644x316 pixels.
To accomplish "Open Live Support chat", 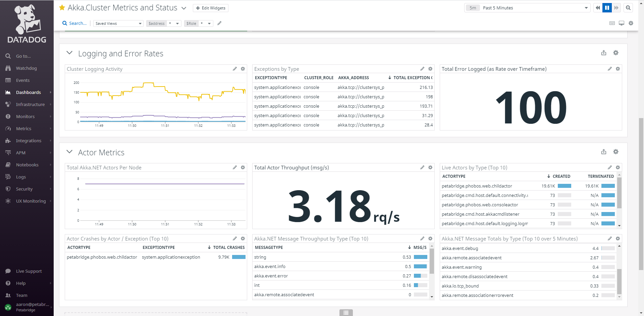I will point(27,271).
